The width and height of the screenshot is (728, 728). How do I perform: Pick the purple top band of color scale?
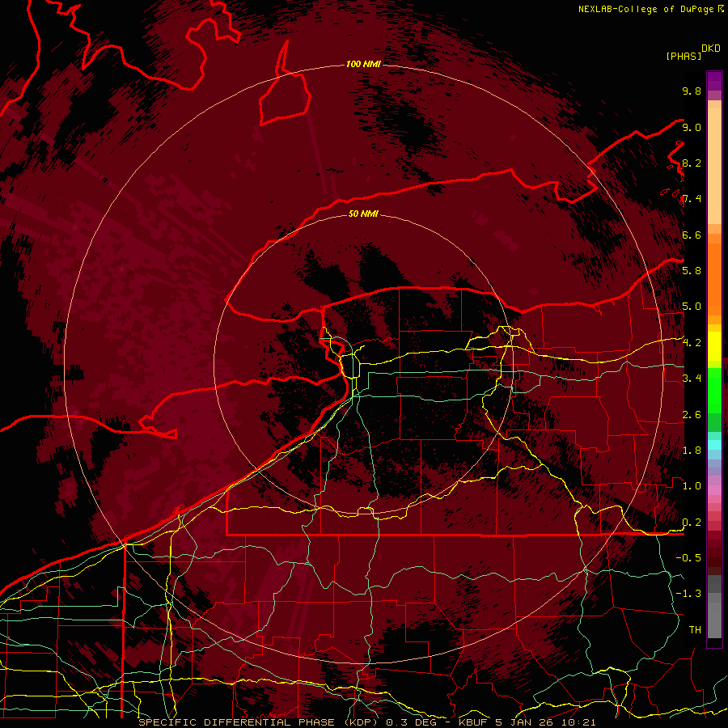[x=714, y=81]
